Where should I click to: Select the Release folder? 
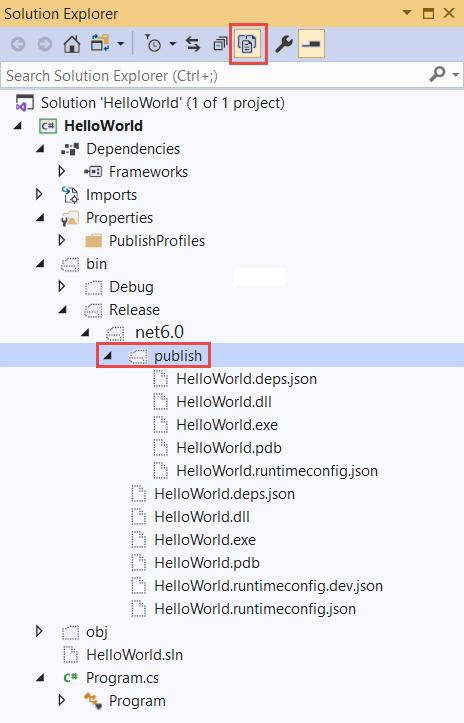click(134, 310)
